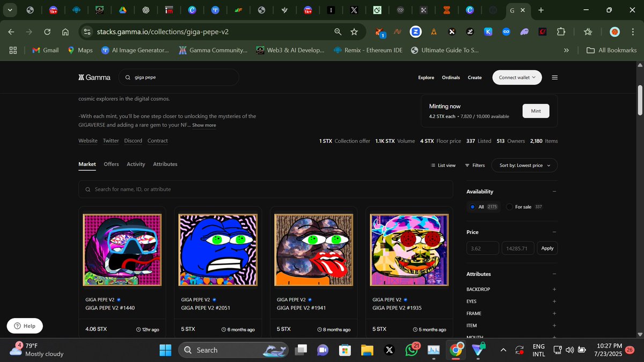The height and width of the screenshot is (362, 644).
Task: Open the collection Attributes tab
Action: (165, 164)
